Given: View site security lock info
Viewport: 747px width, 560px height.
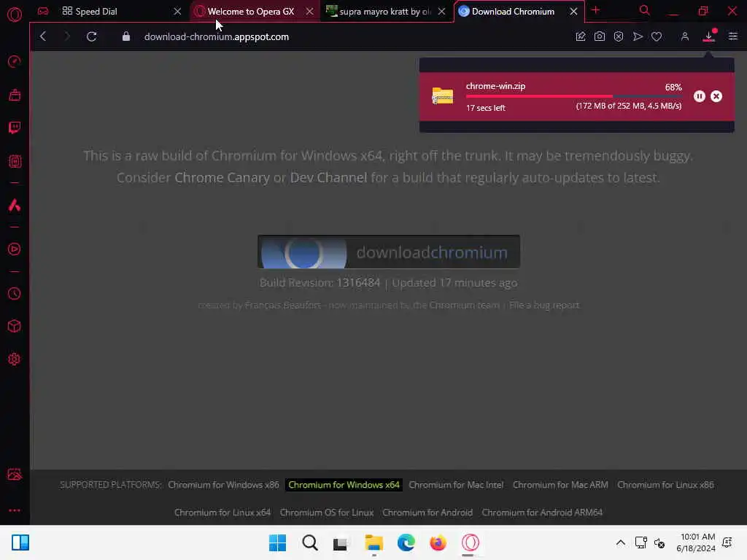Looking at the screenshot, I should coord(125,36).
